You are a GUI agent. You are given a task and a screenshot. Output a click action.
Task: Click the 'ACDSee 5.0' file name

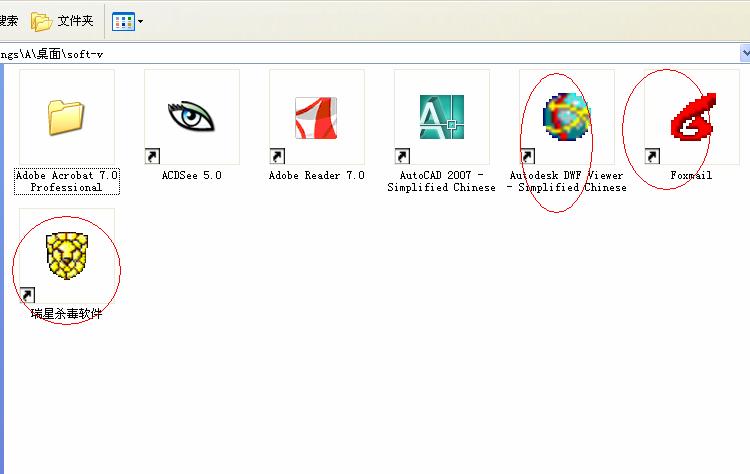click(191, 176)
